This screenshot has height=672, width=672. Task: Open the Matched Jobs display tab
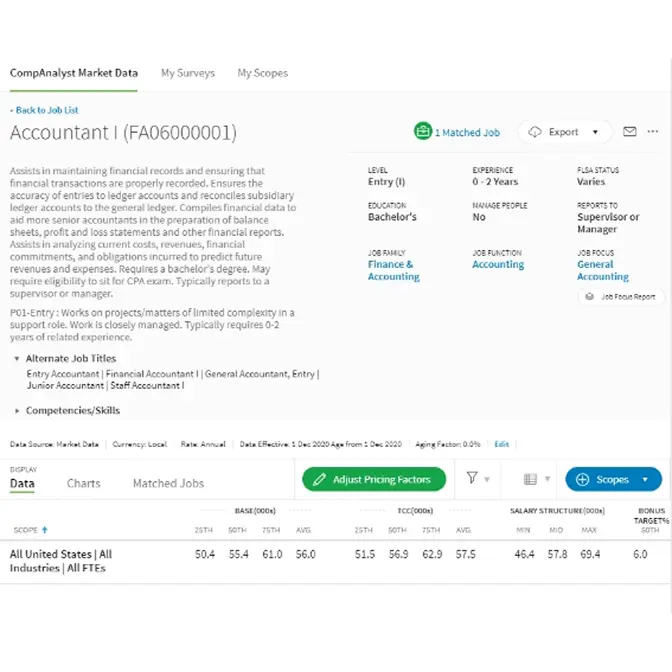tap(168, 483)
